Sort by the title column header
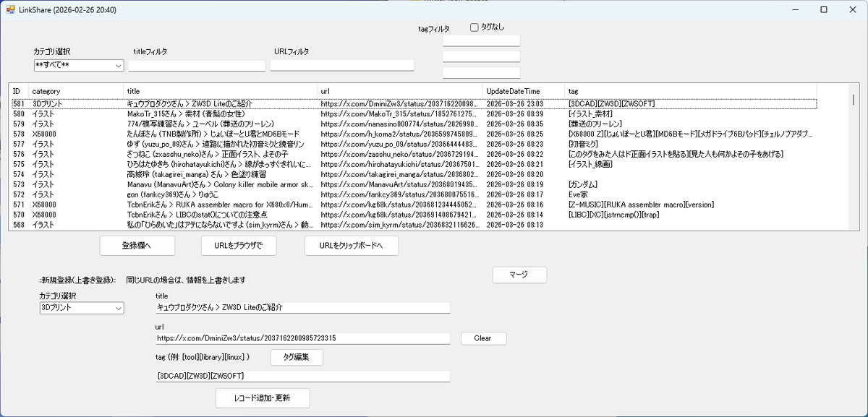 pos(221,91)
